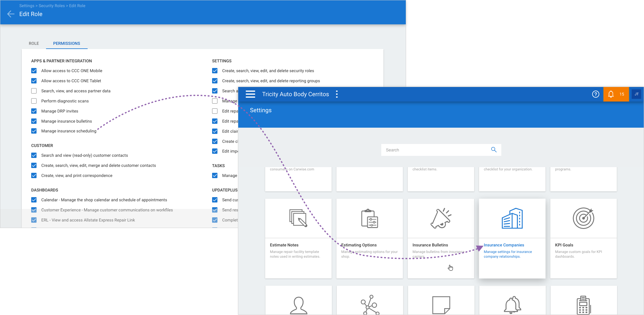Viewport: 644px width, 315px height.
Task: Click the KPI Goals target icon
Action: click(583, 218)
